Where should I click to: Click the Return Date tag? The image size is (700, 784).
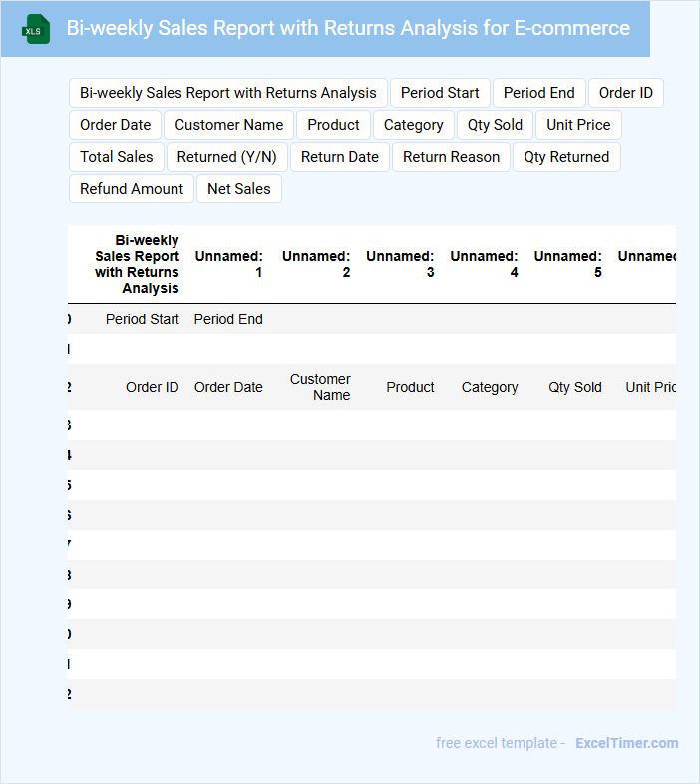[340, 157]
